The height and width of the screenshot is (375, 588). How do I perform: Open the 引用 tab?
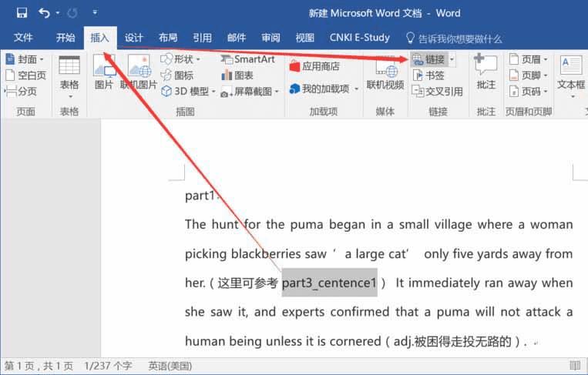[x=202, y=38]
